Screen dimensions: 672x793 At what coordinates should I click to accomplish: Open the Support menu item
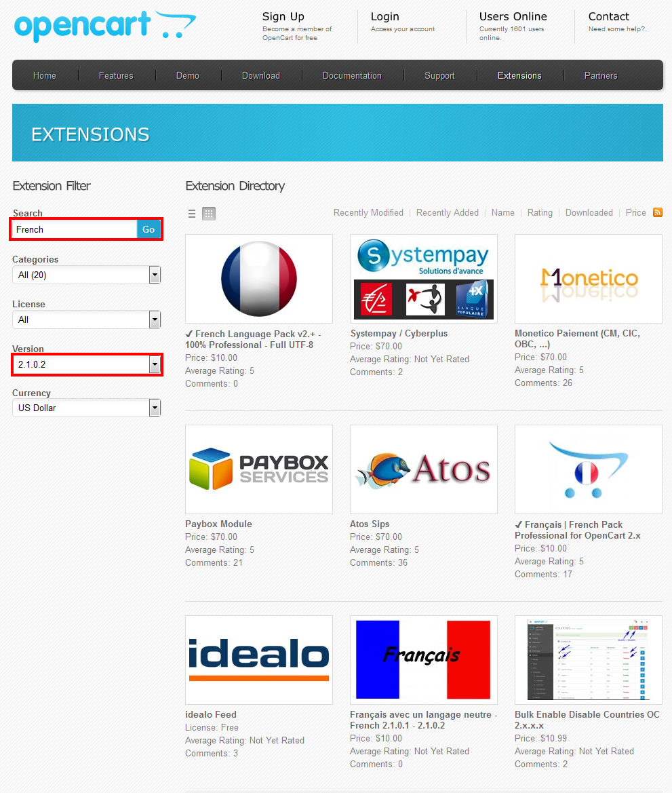(439, 75)
